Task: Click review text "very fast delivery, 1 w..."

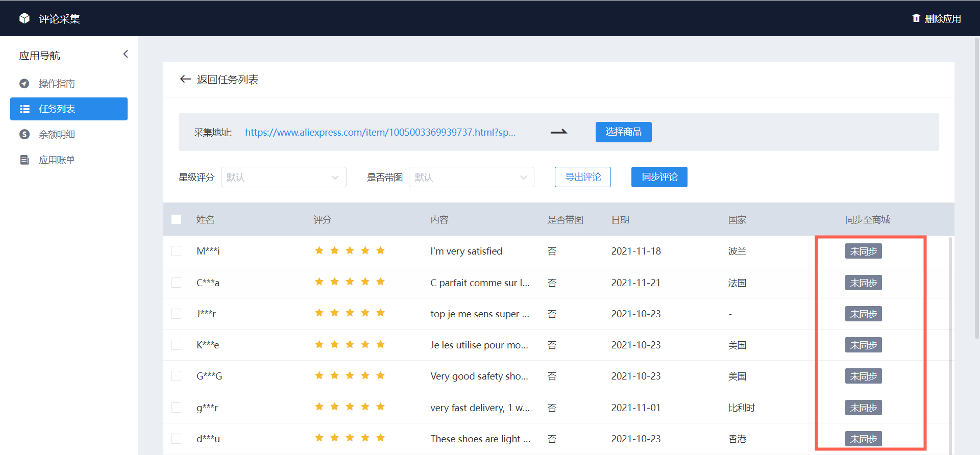Action: 480,408
